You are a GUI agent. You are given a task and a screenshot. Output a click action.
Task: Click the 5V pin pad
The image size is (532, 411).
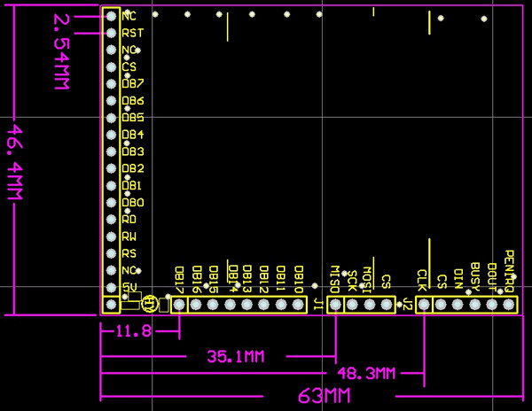click(112, 288)
